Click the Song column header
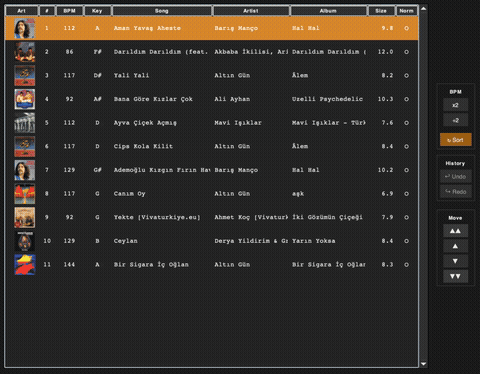Screen dimensions: 480x374 coord(162,11)
